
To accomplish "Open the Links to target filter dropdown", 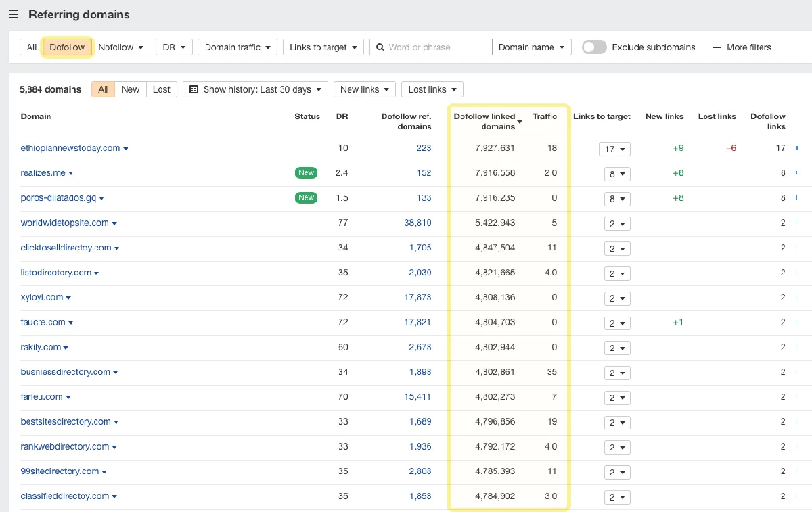I will [323, 47].
